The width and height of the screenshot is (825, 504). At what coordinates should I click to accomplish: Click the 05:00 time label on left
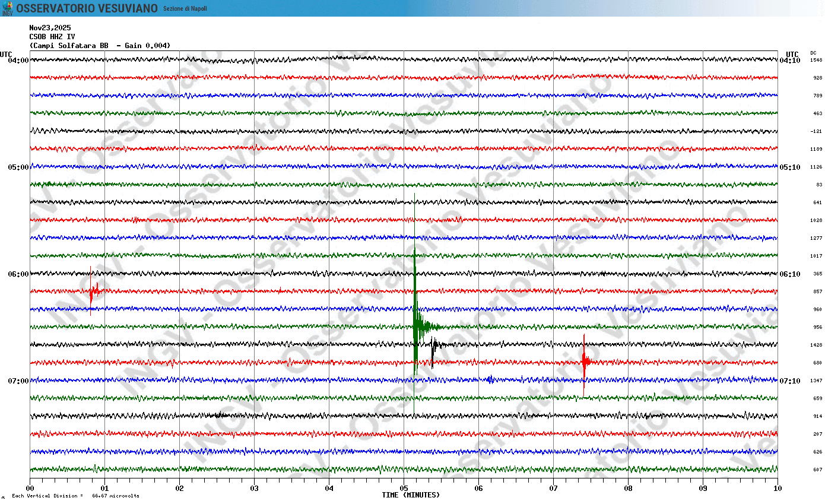pos(18,167)
